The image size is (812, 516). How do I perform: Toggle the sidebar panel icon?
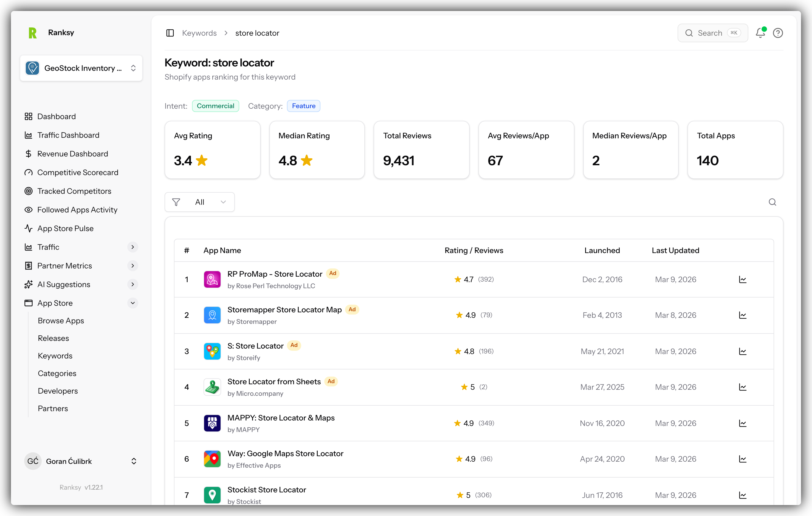pos(170,33)
